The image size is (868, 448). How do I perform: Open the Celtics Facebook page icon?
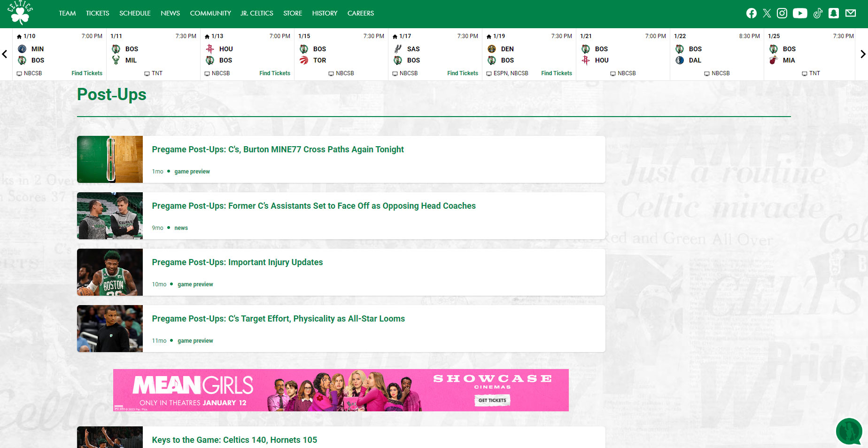(752, 13)
